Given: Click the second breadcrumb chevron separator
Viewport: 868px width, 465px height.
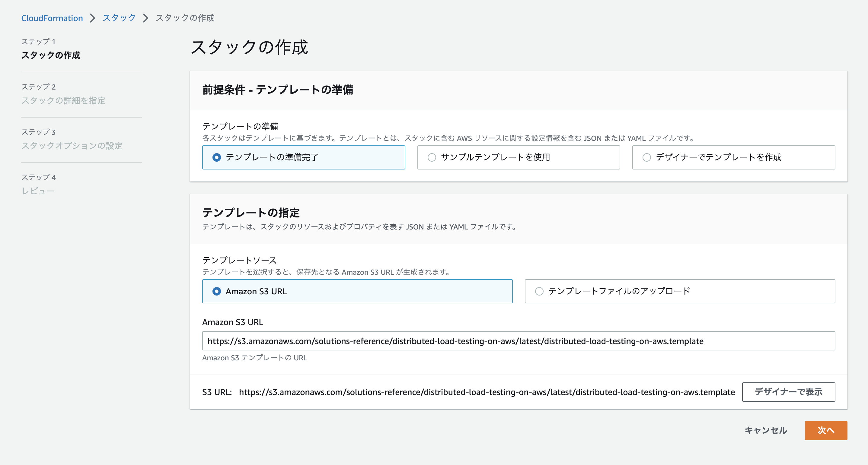Looking at the screenshot, I should point(145,18).
